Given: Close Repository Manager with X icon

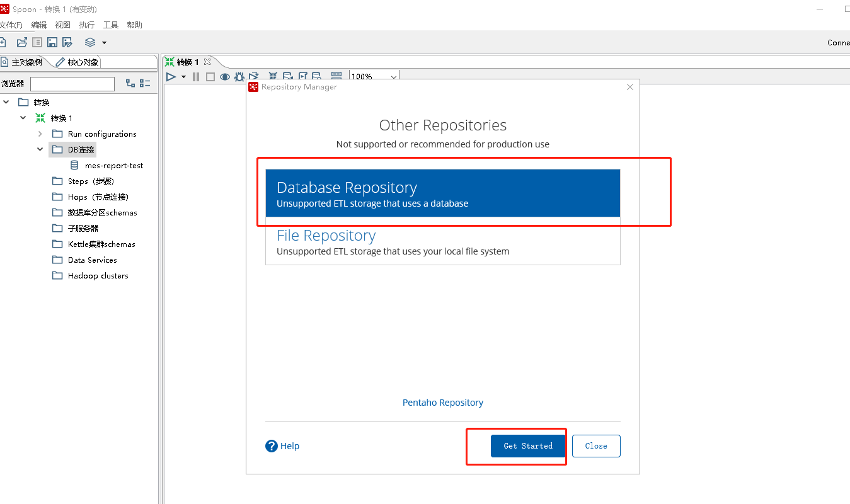Looking at the screenshot, I should [x=630, y=87].
